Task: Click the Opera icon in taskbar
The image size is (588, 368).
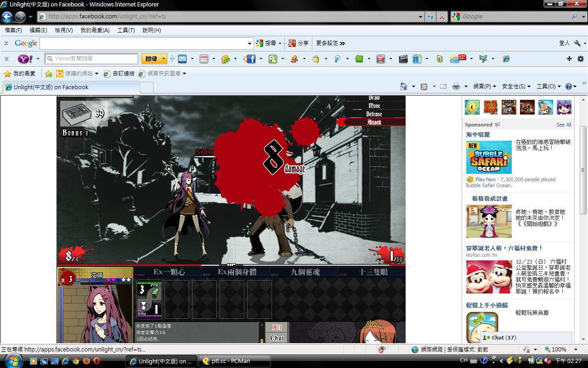Action: tap(96, 361)
